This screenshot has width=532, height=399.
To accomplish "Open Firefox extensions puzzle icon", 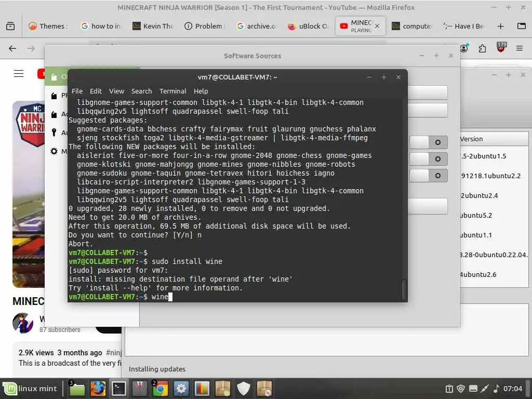I will point(482,48).
